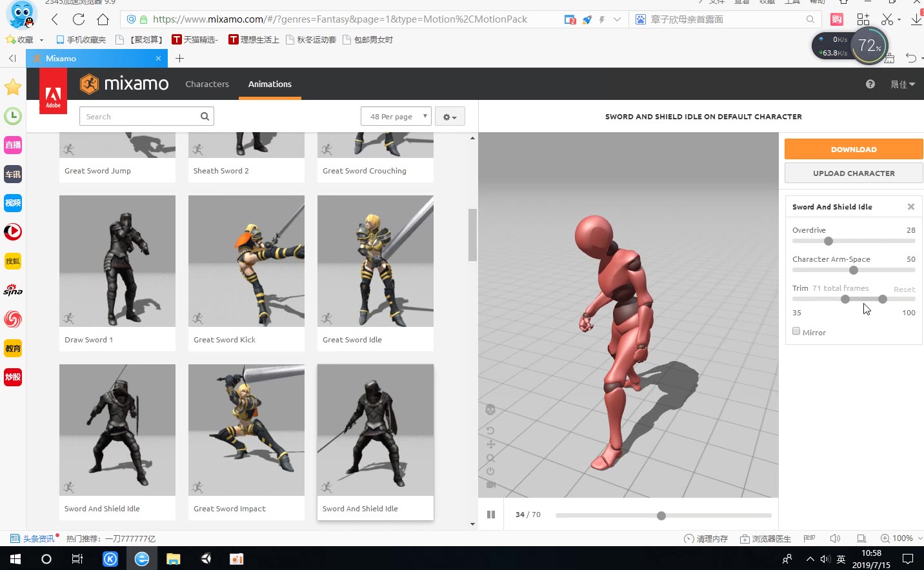The height and width of the screenshot is (570, 924).
Task: Switch to the Characters tab
Action: click(x=206, y=84)
